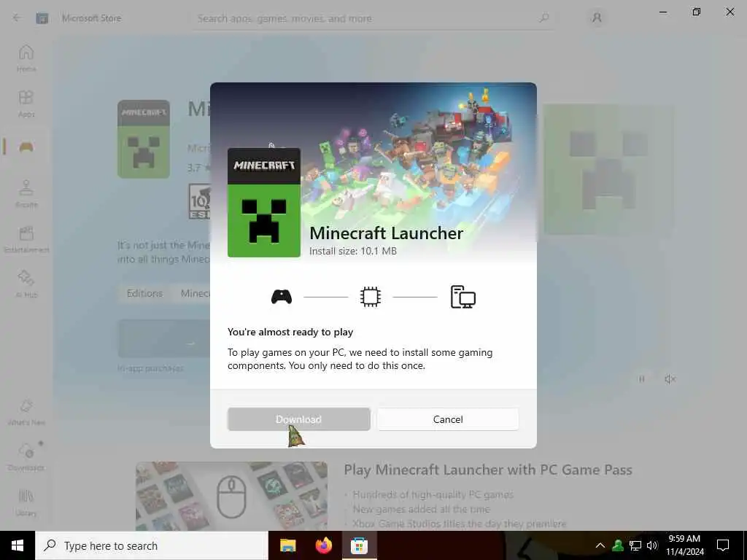Click the 'Play Minecraft Launcher with PC Game Pass' heading
This screenshot has height=560, width=747.
488,470
